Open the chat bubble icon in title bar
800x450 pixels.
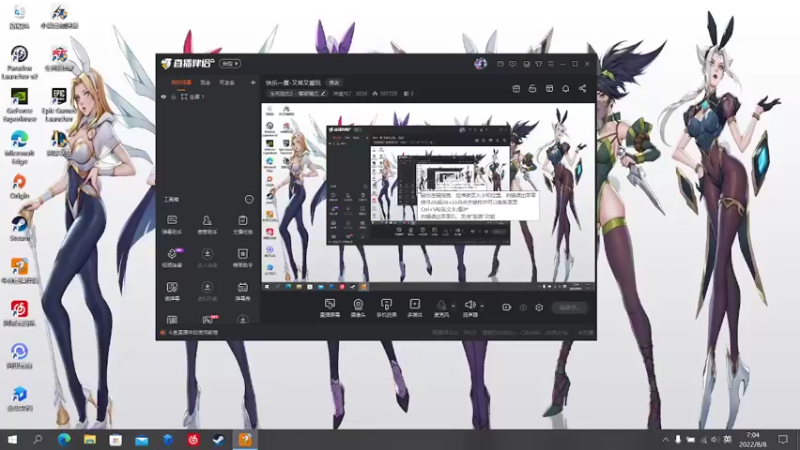[x=512, y=64]
